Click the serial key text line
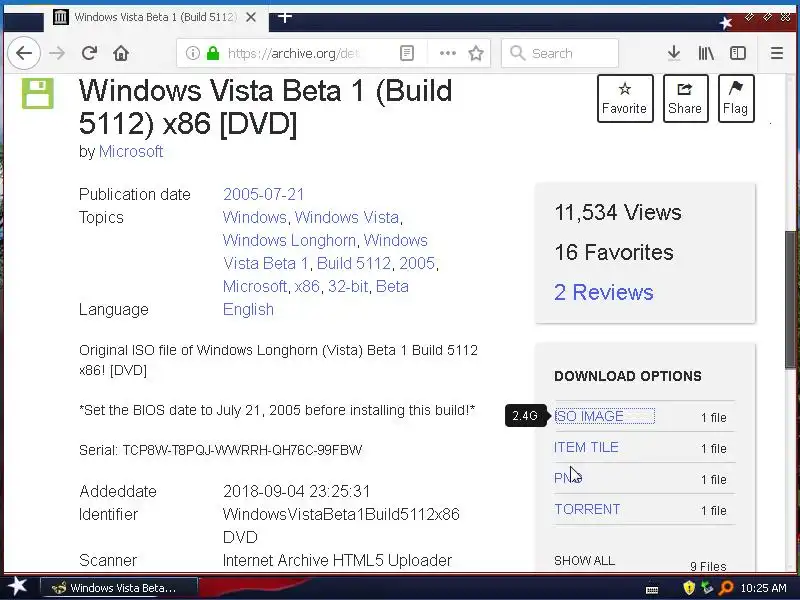Screen dimensions: 800x600 pyautogui.click(x=220, y=450)
